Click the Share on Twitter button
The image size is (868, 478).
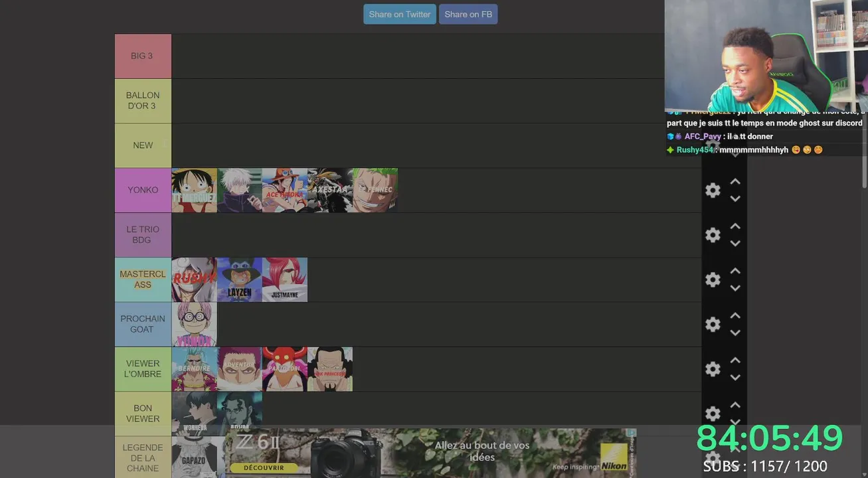400,14
